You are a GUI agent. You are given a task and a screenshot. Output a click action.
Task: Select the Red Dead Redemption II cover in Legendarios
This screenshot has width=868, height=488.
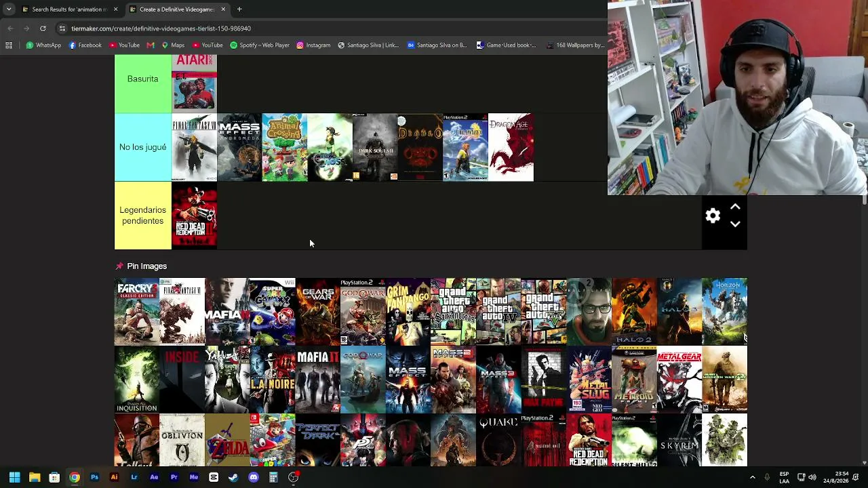[195, 216]
